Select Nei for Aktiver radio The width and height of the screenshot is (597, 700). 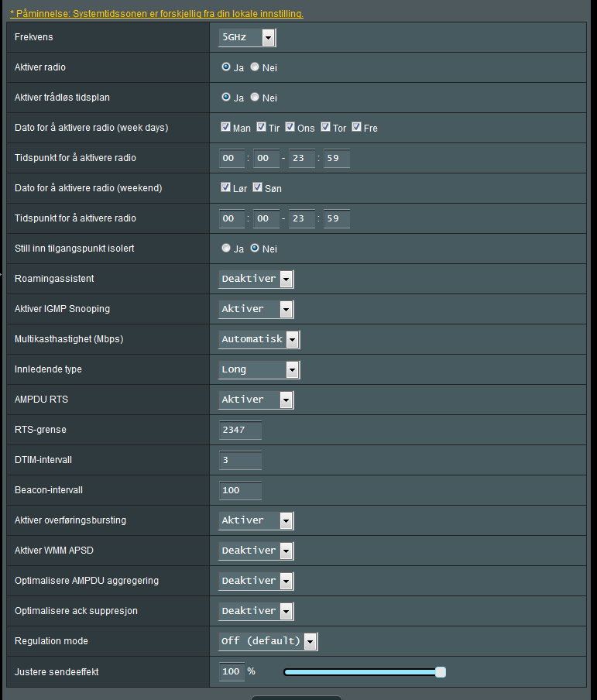pos(255,67)
